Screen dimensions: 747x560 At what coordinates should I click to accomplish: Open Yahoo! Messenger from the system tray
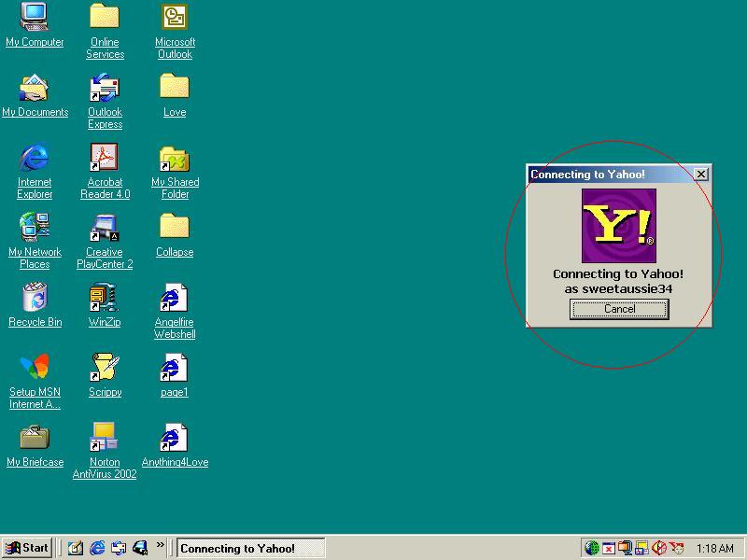676,548
